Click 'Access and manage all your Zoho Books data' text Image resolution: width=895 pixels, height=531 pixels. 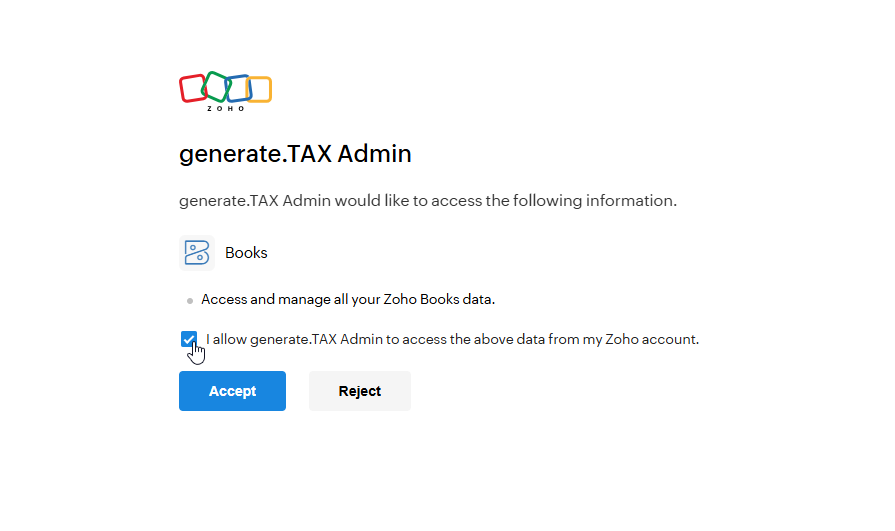point(348,299)
